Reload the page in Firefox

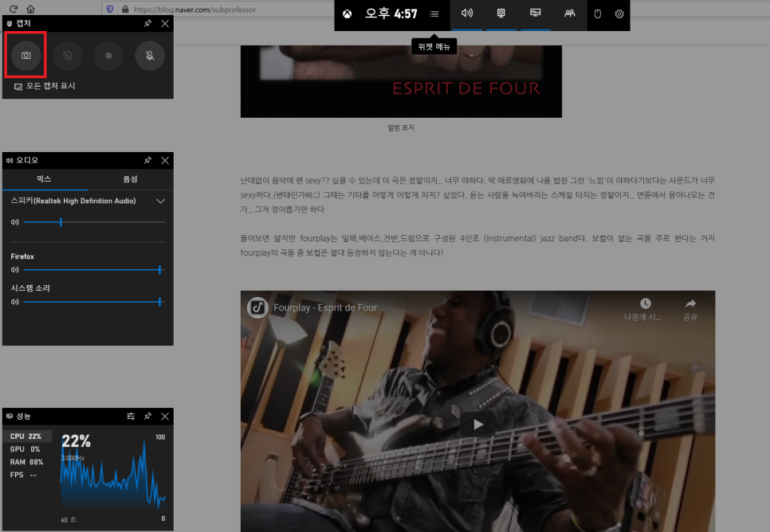pyautogui.click(x=14, y=9)
